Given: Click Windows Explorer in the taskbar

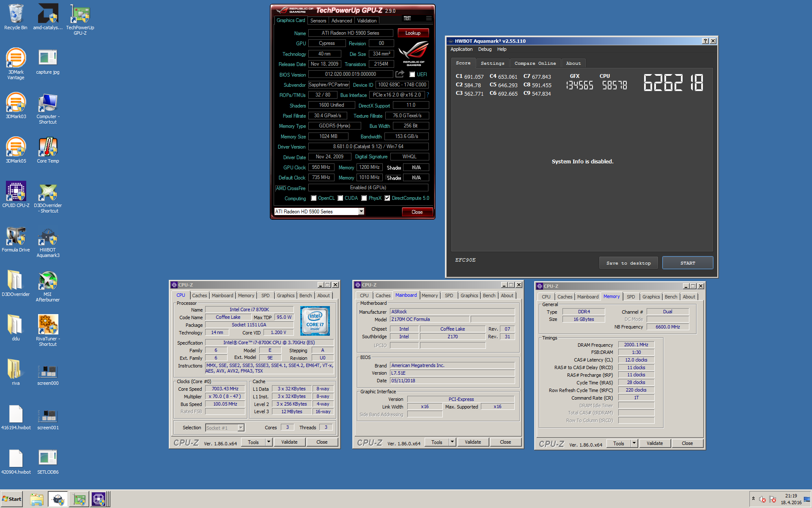Looking at the screenshot, I should pyautogui.click(x=37, y=499).
